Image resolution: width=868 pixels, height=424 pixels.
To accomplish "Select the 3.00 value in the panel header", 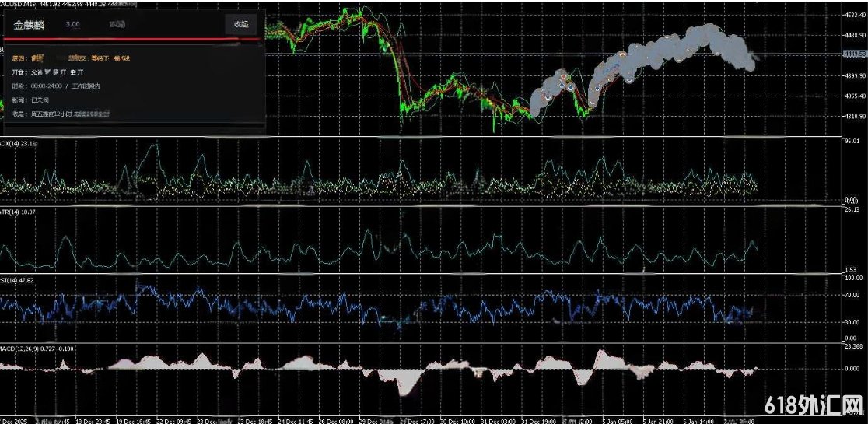I will (72, 24).
